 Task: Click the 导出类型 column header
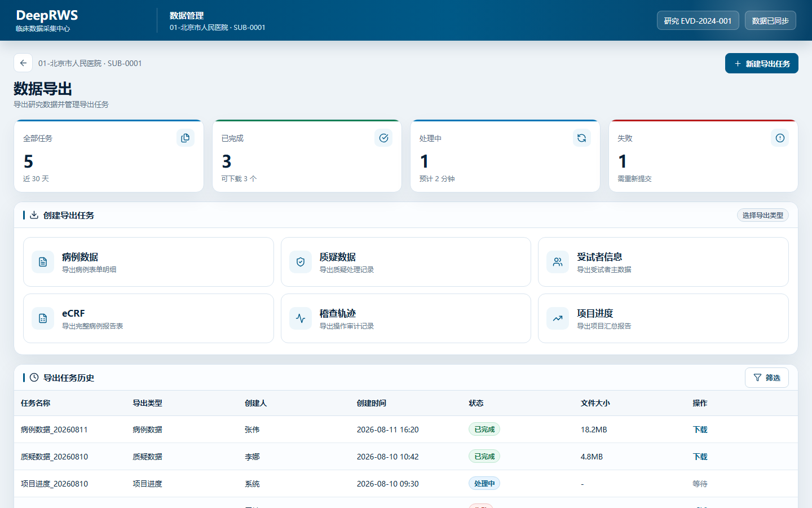pyautogui.click(x=147, y=403)
